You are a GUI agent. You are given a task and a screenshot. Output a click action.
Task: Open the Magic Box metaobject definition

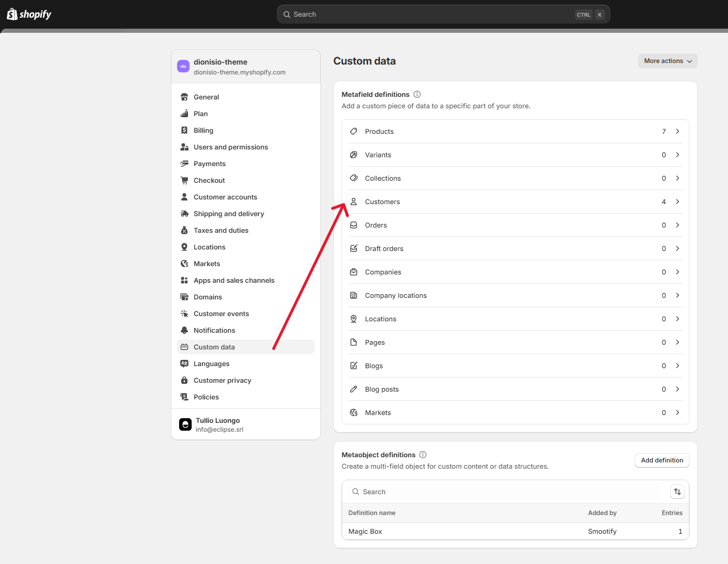click(x=366, y=531)
